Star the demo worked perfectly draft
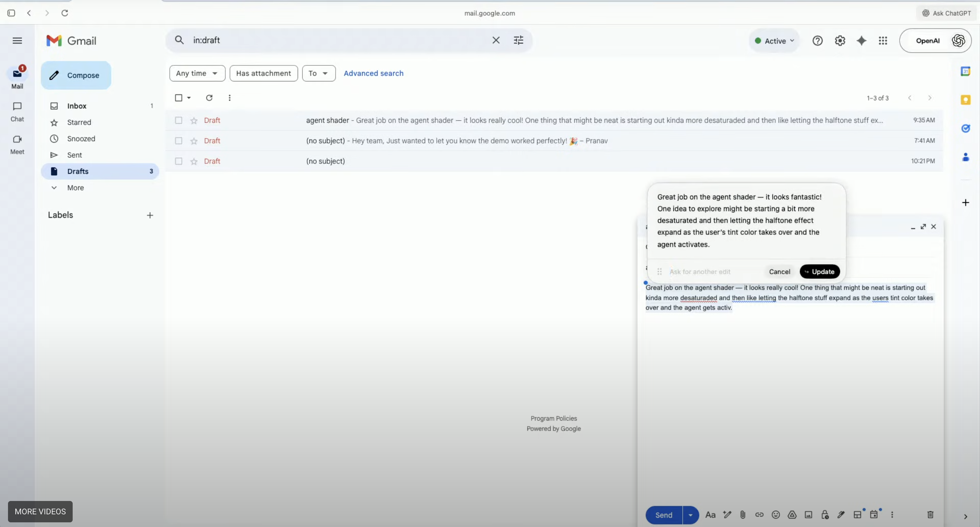The image size is (980, 527). 194,141
